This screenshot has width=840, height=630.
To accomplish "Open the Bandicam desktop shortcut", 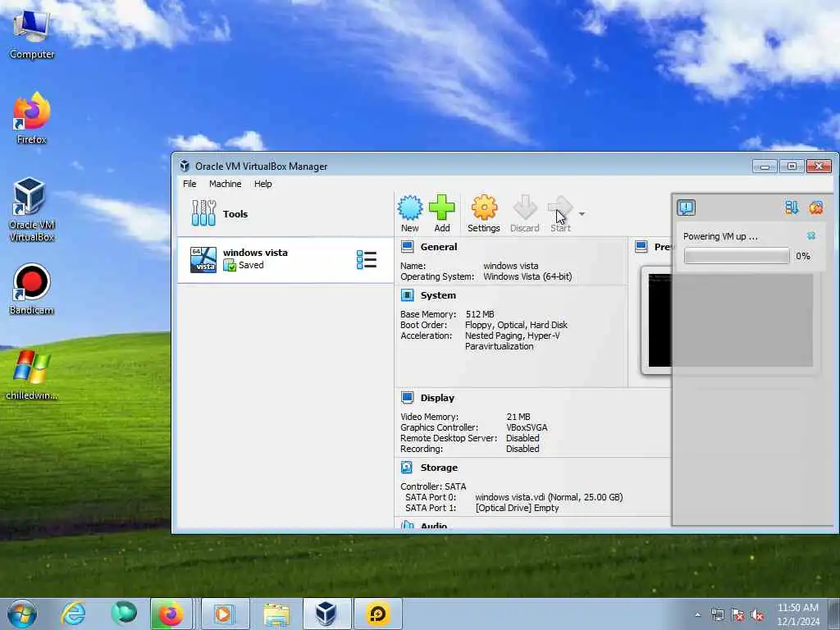I will [x=32, y=290].
